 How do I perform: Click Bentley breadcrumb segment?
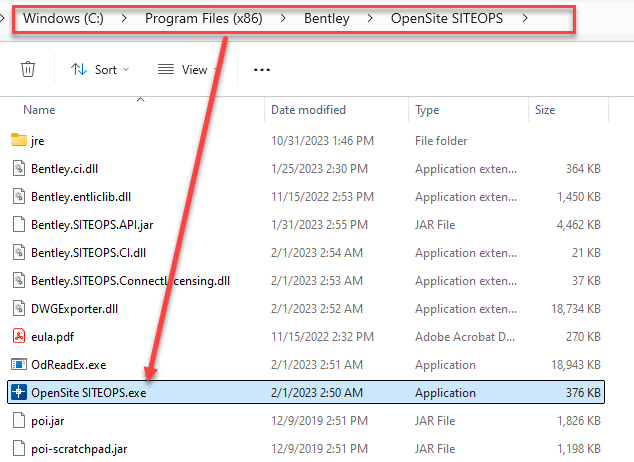point(327,18)
